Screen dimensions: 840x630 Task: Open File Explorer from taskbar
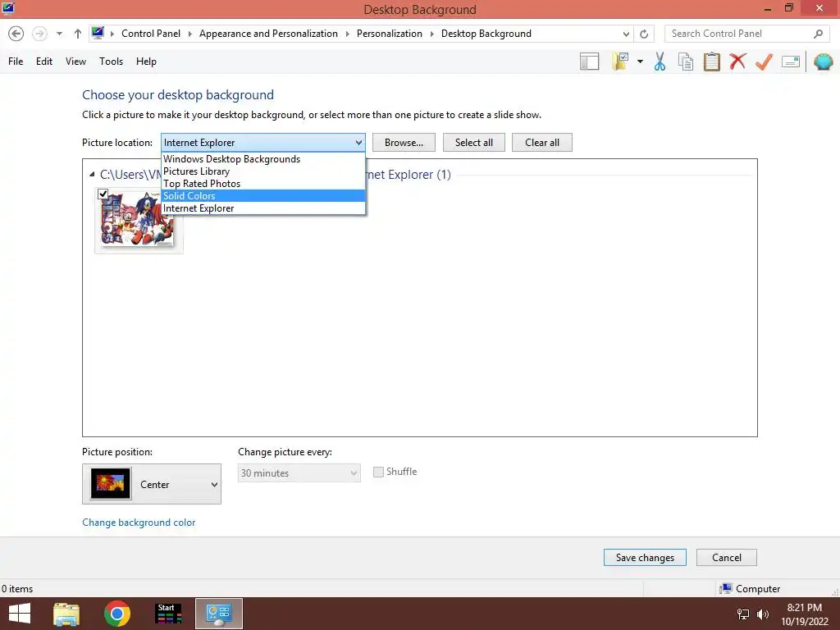pyautogui.click(x=66, y=614)
